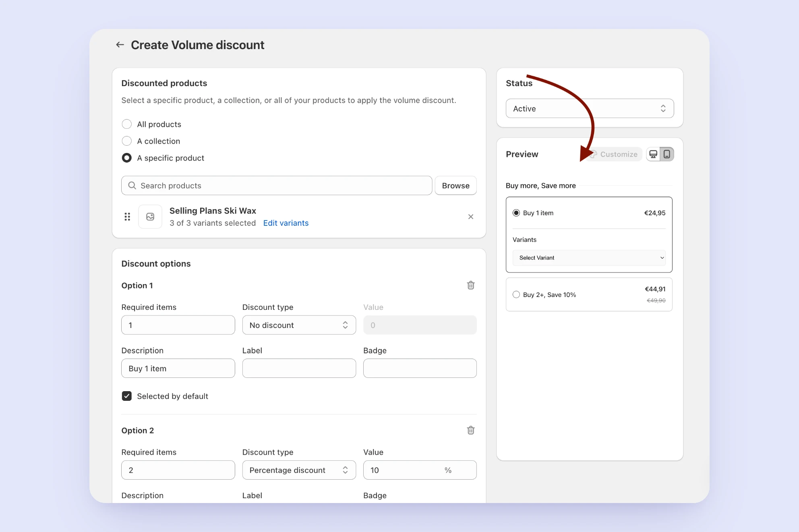Viewport: 799px width, 532px height.
Task: Click Option 1 Required items field
Action: (178, 325)
